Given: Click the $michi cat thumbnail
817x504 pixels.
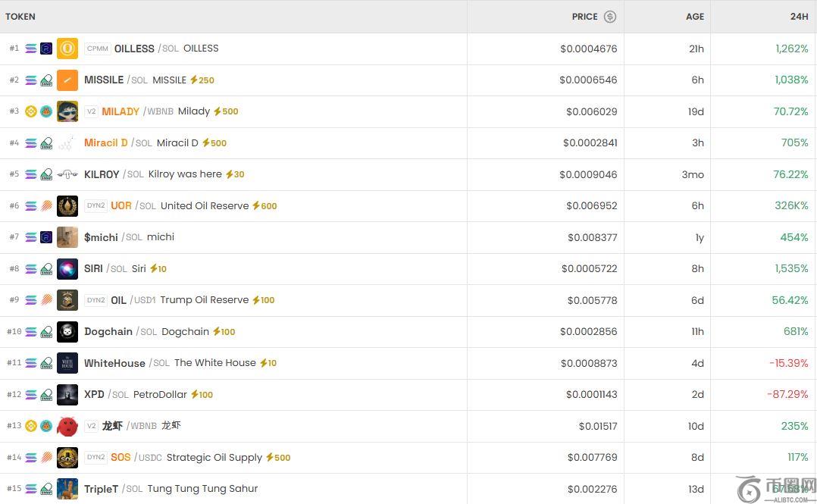Looking at the screenshot, I should [x=67, y=237].
